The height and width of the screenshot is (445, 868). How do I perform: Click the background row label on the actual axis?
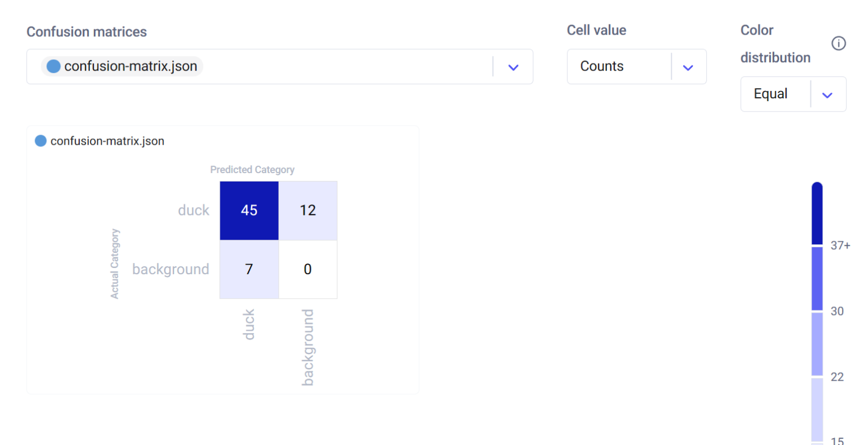click(171, 269)
